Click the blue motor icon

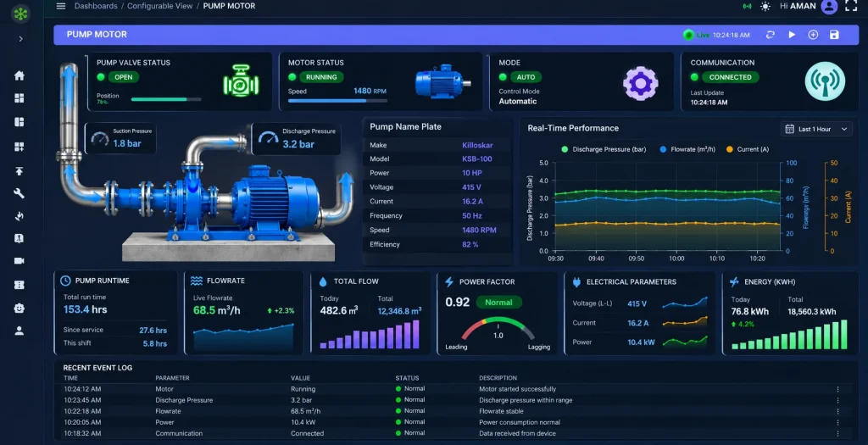442,81
